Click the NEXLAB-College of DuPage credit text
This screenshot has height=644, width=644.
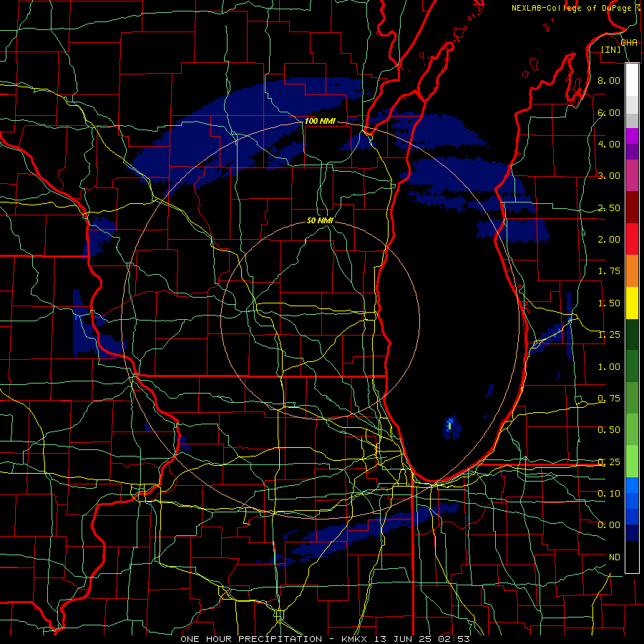point(571,8)
